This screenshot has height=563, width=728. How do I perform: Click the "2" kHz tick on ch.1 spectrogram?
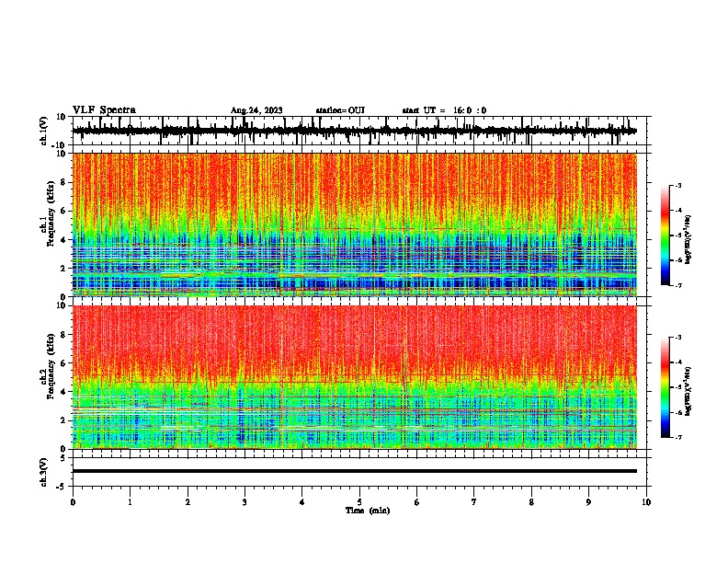pyautogui.click(x=63, y=268)
